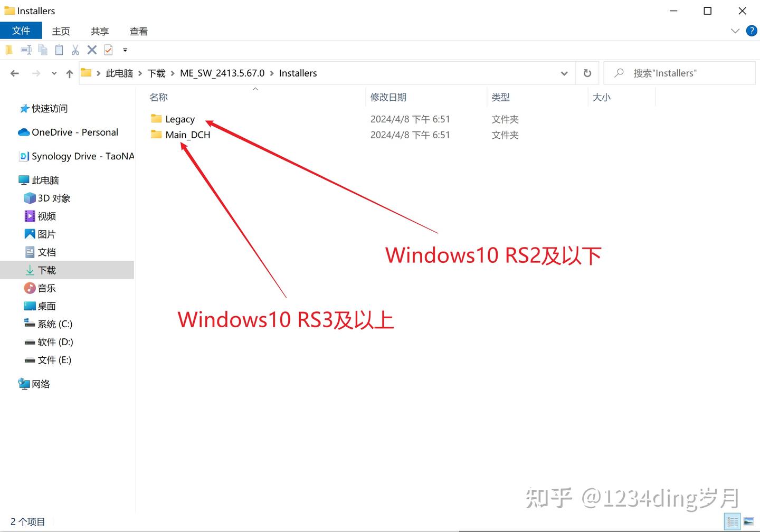Viewport: 760px width, 532px height.
Task: Open the address bar history dropdown
Action: [x=564, y=73]
